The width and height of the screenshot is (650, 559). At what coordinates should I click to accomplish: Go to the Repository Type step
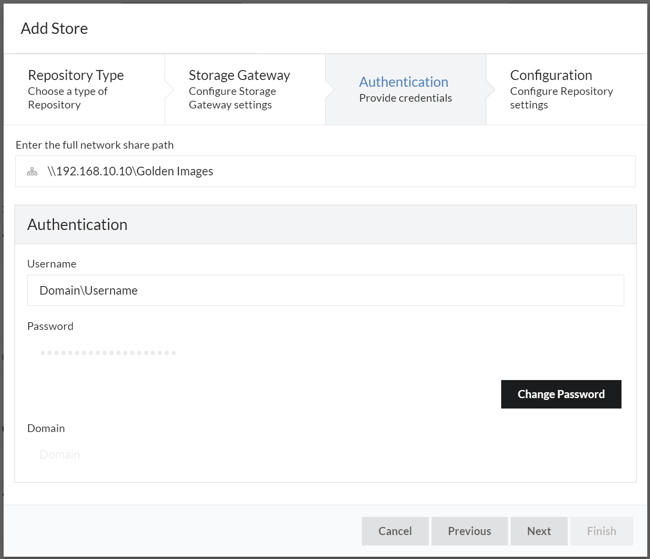click(82, 90)
